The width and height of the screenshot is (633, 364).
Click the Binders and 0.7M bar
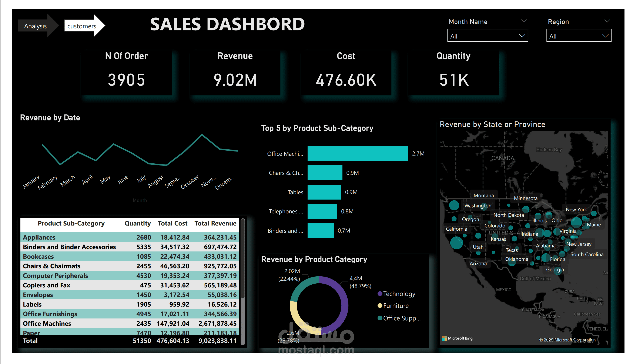pyautogui.click(x=320, y=230)
